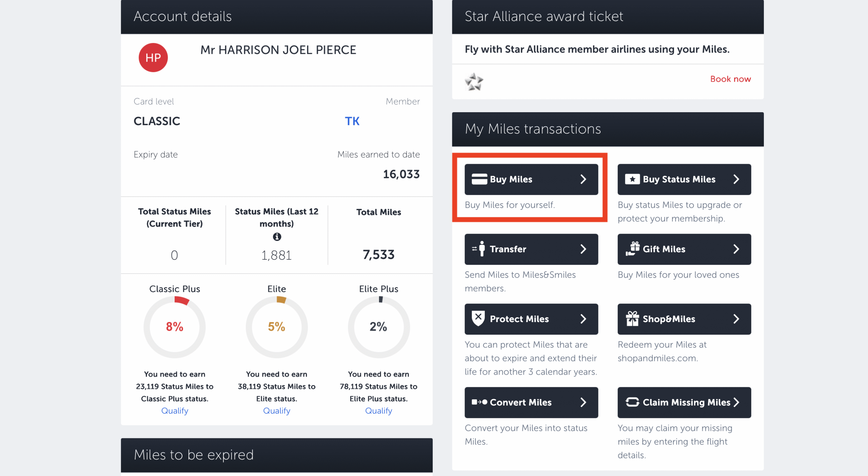
Task: Open the Buy Miles chevron arrow
Action: click(583, 179)
